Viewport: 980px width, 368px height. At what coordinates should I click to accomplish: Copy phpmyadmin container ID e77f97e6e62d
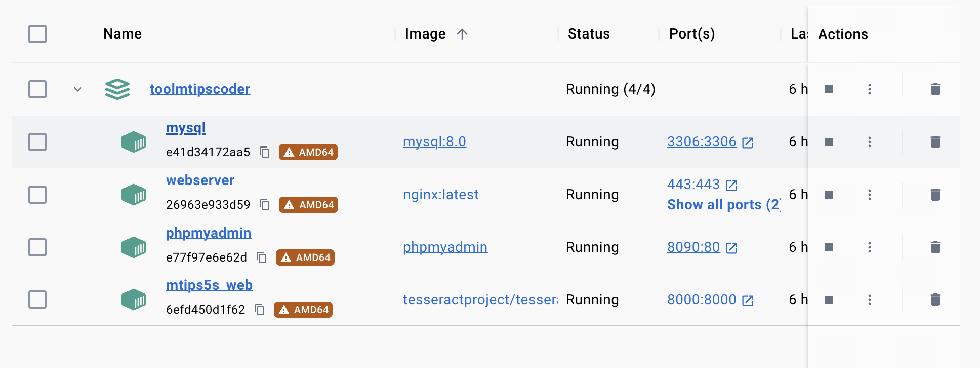click(262, 257)
